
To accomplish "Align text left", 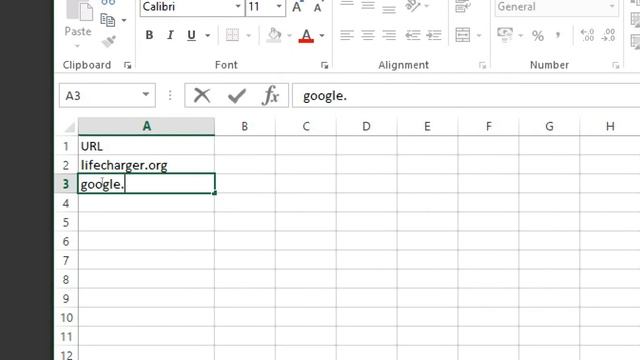I will 347,35.
